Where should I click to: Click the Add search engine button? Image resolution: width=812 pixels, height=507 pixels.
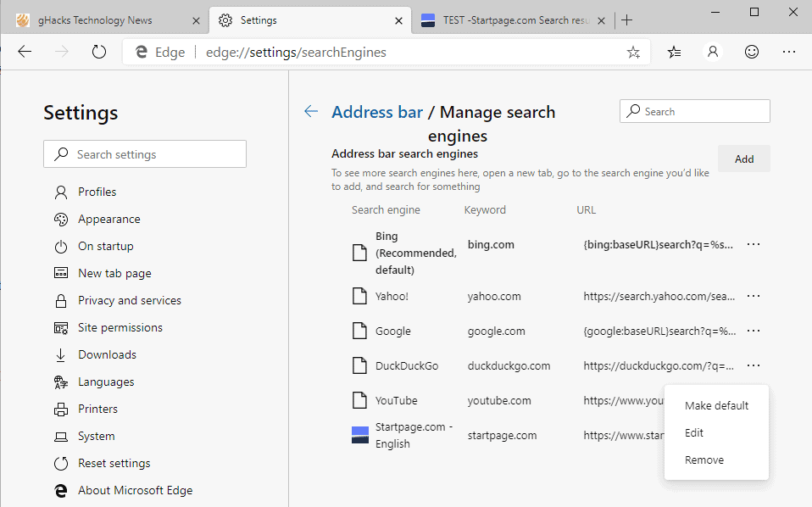743,159
